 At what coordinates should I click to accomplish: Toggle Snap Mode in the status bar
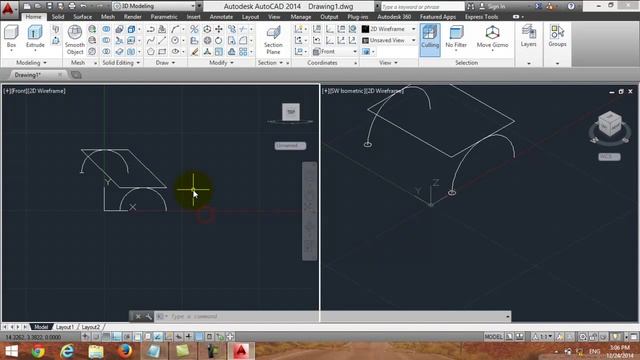[96, 337]
